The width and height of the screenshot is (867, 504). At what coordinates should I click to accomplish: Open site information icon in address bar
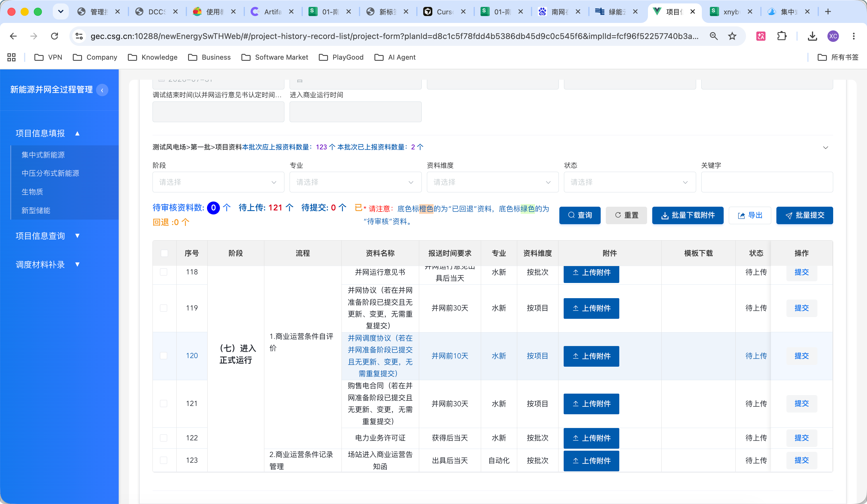point(79,36)
